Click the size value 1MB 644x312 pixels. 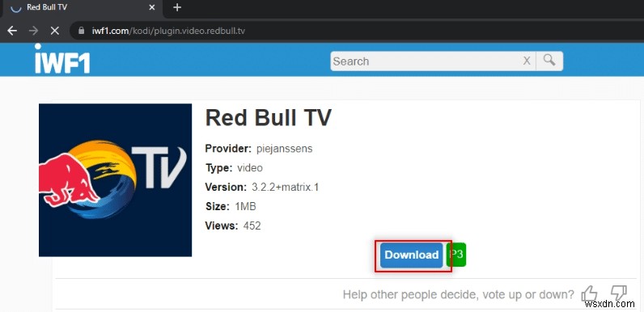tap(245, 206)
